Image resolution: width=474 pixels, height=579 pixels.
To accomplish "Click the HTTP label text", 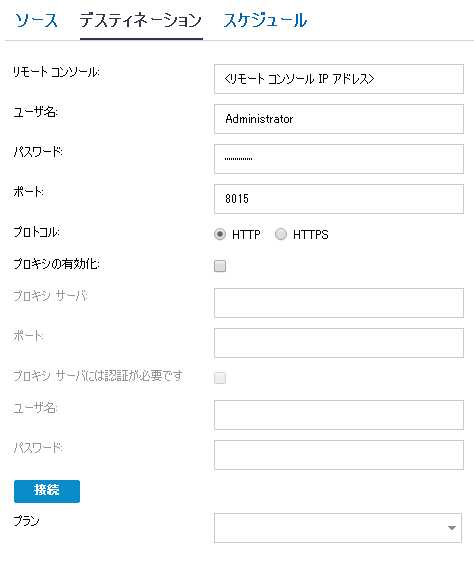I will pos(246,235).
